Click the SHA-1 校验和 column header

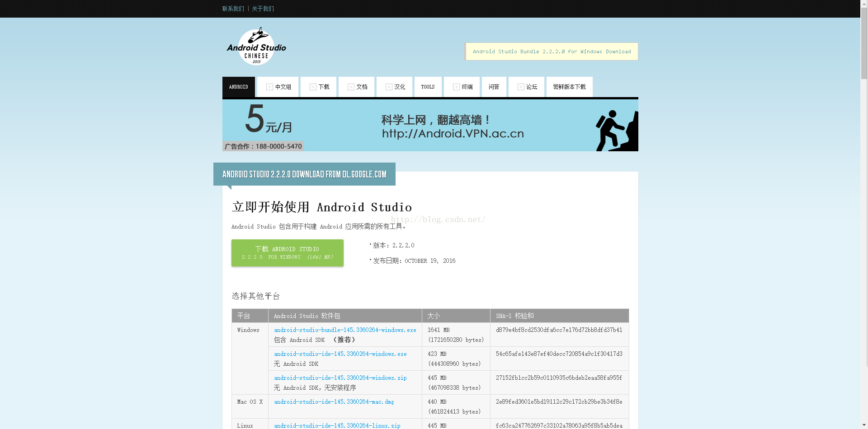click(x=560, y=316)
